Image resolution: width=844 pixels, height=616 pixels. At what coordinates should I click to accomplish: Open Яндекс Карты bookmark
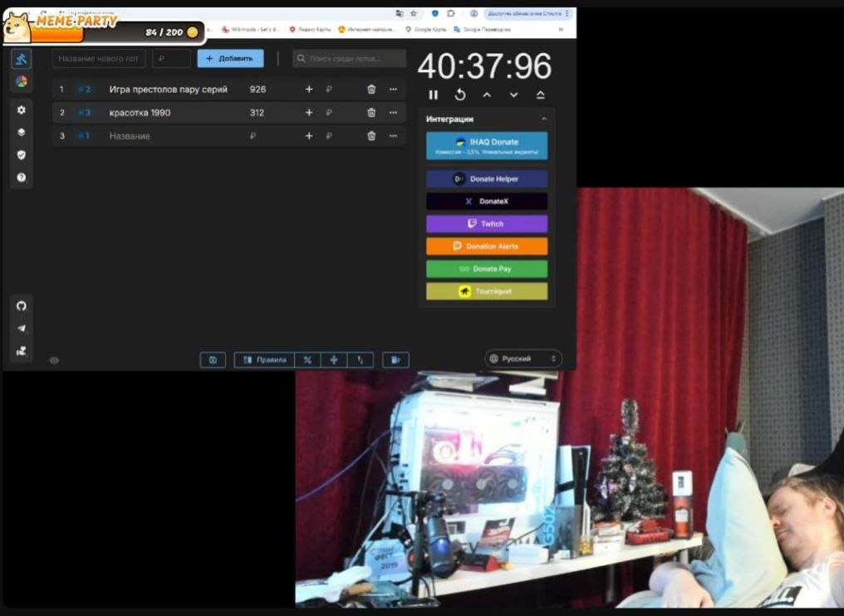click(x=310, y=30)
